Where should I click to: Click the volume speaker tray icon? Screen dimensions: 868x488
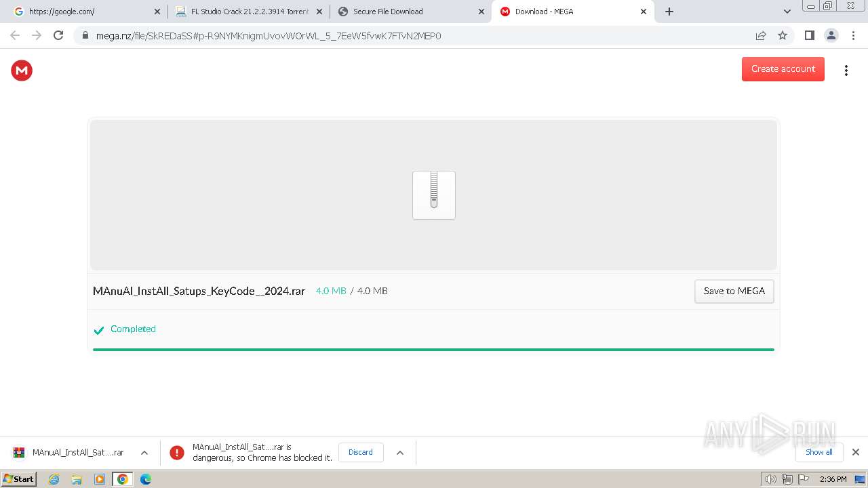click(771, 479)
